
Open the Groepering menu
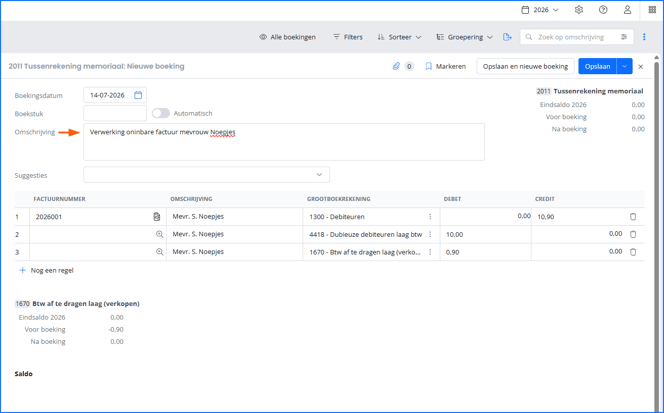click(x=465, y=37)
